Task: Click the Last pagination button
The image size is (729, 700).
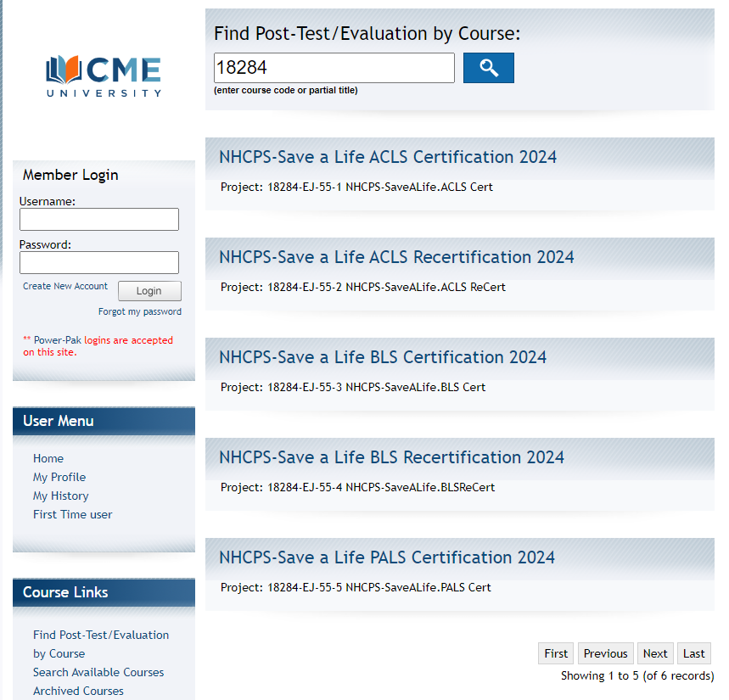Action: [x=693, y=653]
